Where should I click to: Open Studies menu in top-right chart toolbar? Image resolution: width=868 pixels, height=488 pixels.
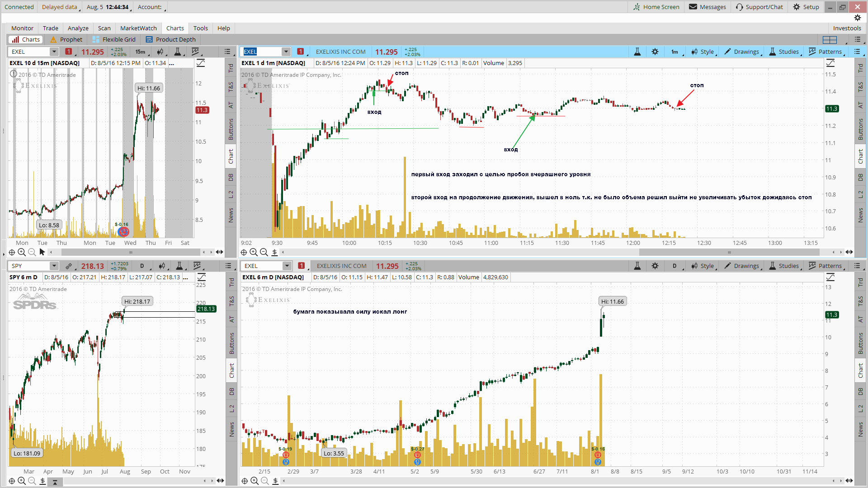784,52
